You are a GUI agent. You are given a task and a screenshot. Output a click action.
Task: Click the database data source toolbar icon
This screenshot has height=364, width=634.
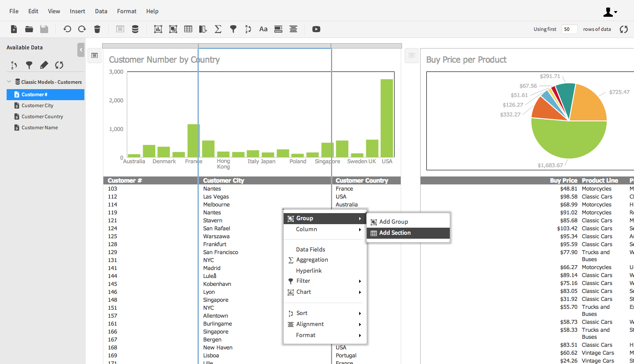pyautogui.click(x=135, y=29)
